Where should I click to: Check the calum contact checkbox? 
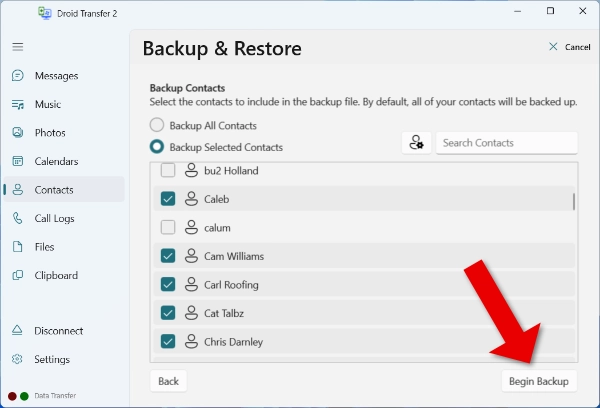point(168,227)
